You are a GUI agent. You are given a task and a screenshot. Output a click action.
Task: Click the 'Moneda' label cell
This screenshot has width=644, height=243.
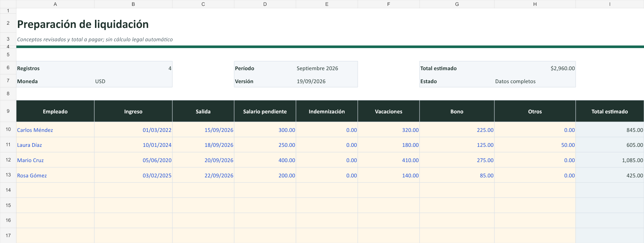coord(55,81)
